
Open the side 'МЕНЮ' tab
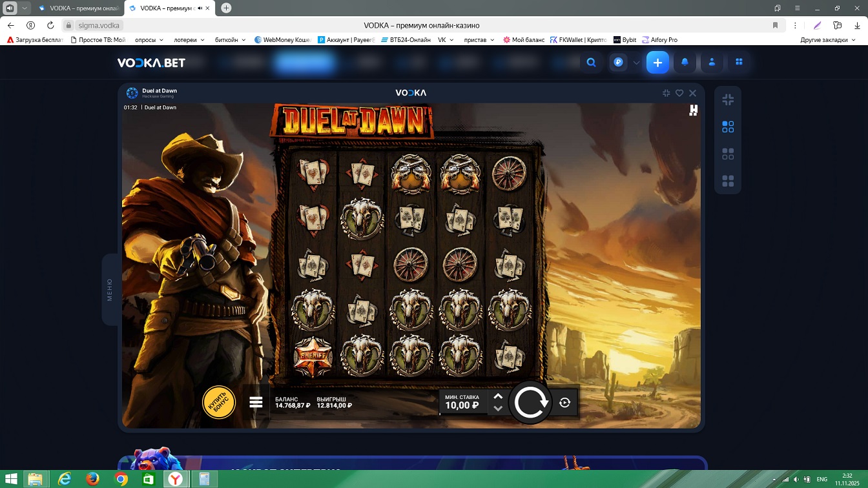tap(109, 290)
